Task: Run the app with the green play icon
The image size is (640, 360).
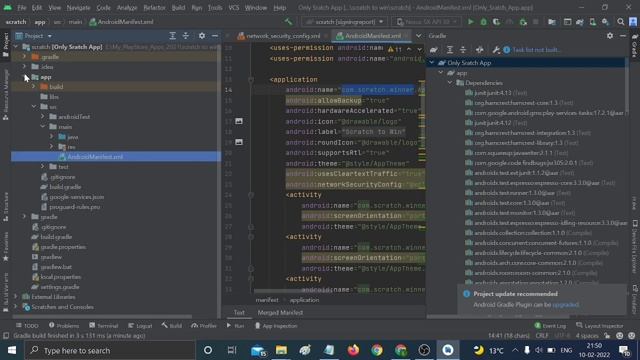Action: (x=470, y=22)
